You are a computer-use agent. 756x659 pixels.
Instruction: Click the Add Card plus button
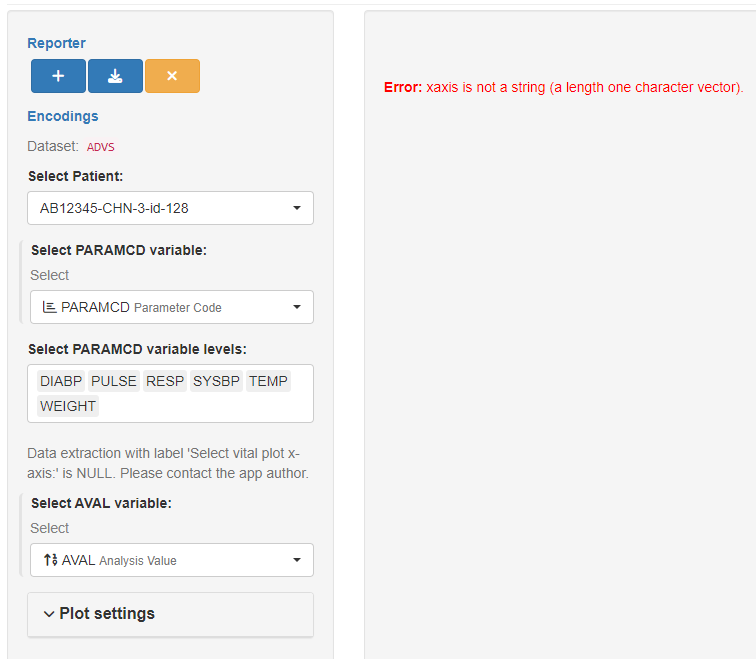pos(58,76)
